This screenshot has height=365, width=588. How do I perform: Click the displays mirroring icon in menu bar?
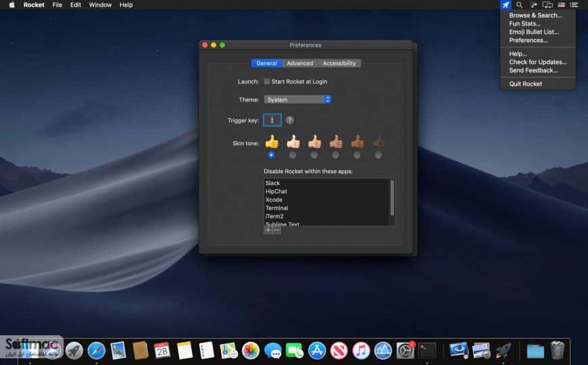(x=547, y=5)
